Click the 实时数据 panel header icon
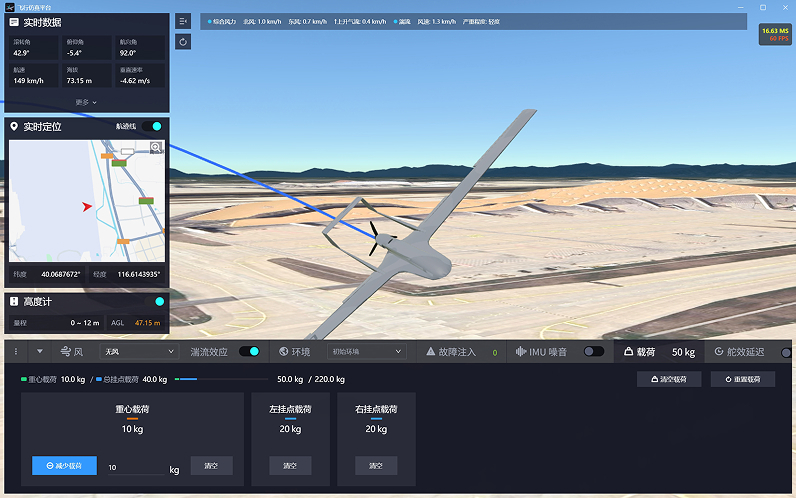Screen dimensions: 796x498 click(x=14, y=22)
